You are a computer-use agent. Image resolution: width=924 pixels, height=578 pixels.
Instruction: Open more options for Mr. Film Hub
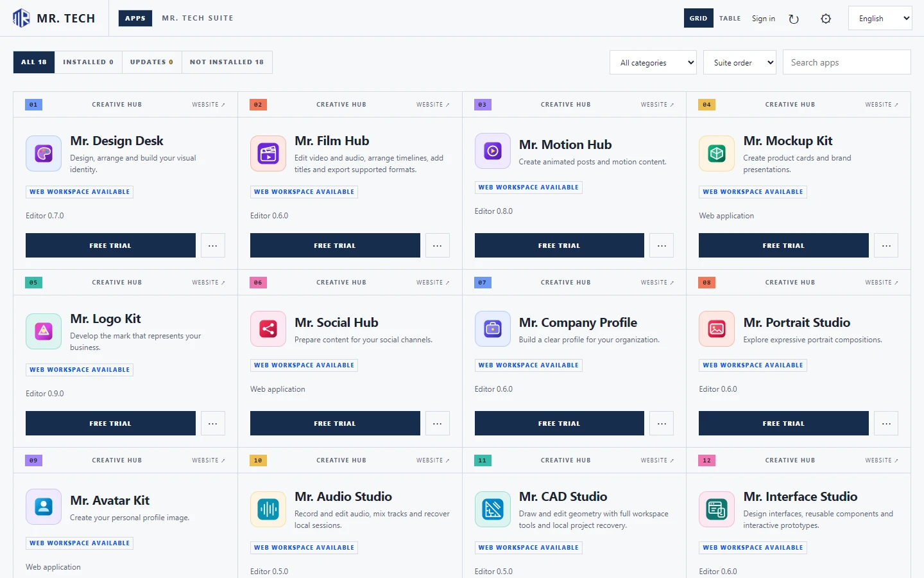pyautogui.click(x=438, y=245)
